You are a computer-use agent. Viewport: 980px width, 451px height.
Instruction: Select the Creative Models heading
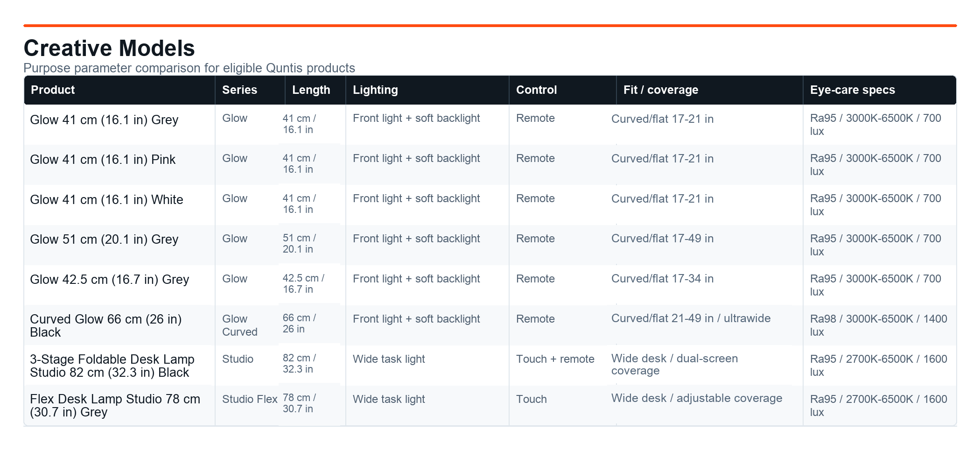(109, 48)
